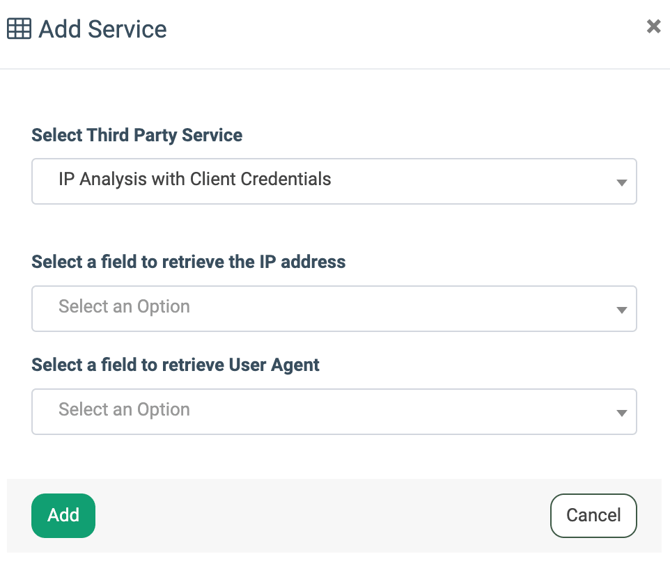
Task: Click 'IP Analysis with Client Credentials' selected value
Action: pos(194,180)
